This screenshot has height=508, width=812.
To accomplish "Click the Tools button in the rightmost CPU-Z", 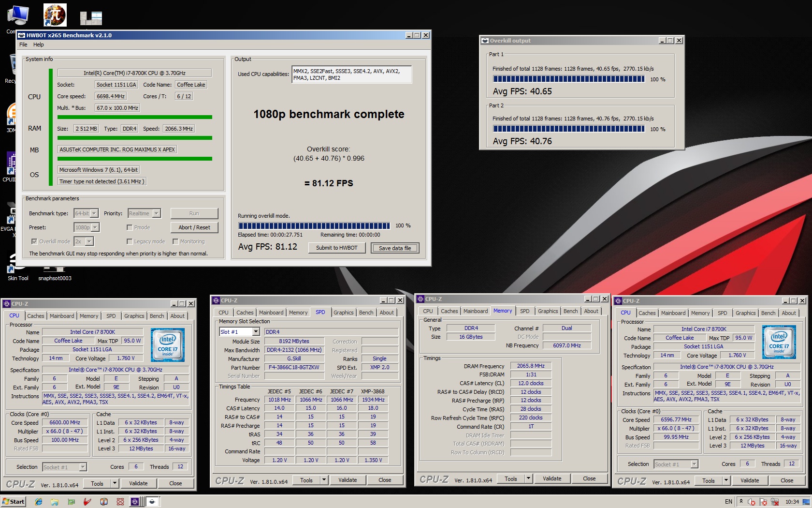I will (x=709, y=480).
